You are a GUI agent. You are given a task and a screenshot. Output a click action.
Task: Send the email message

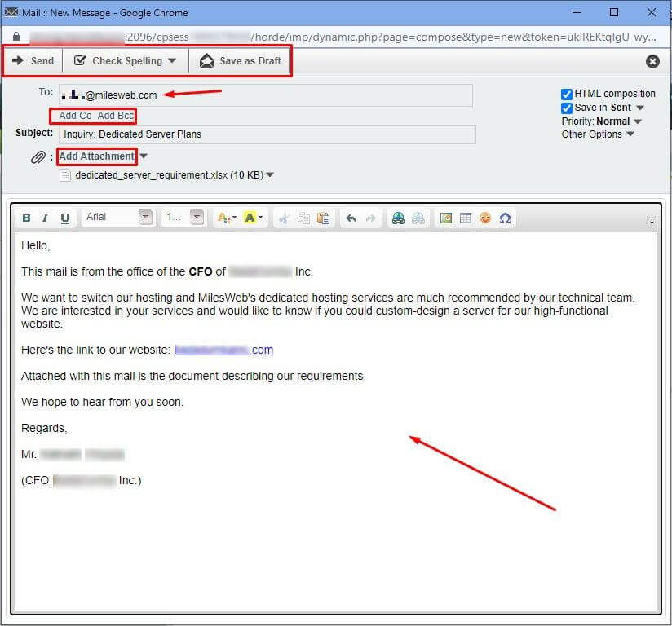coord(33,61)
